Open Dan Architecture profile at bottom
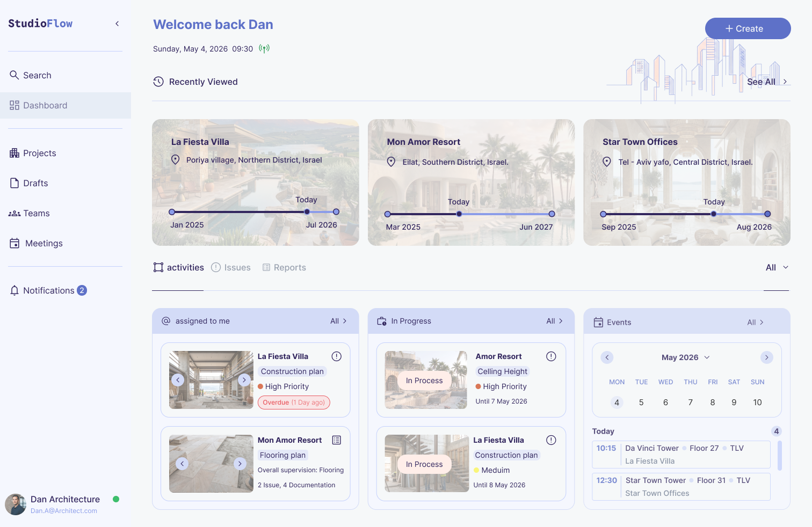Viewport: 812px width, 527px height. tap(62, 504)
